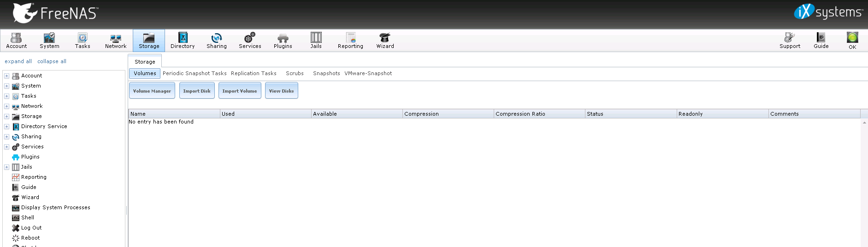The width and height of the screenshot is (868, 247).
Task: Open Account in the top toolbar
Action: point(17,41)
